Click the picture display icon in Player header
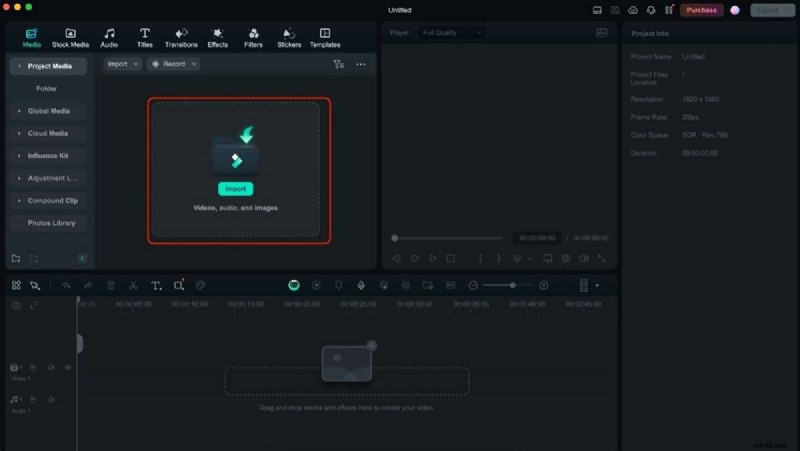800x451 pixels. pos(602,33)
